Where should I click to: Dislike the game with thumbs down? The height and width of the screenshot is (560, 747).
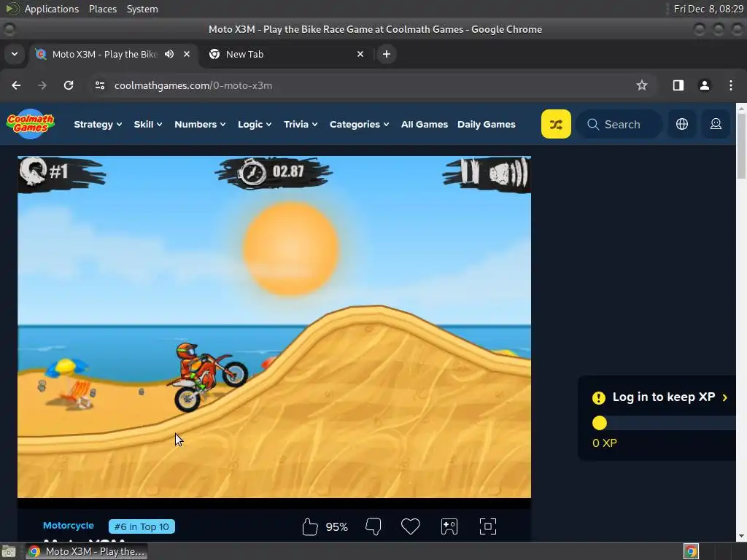tap(373, 526)
